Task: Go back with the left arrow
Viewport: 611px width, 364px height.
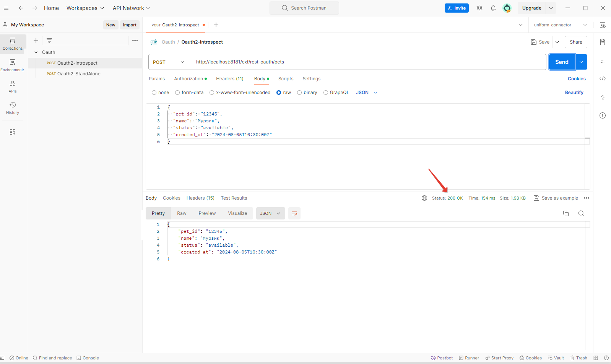Action: 21,8
